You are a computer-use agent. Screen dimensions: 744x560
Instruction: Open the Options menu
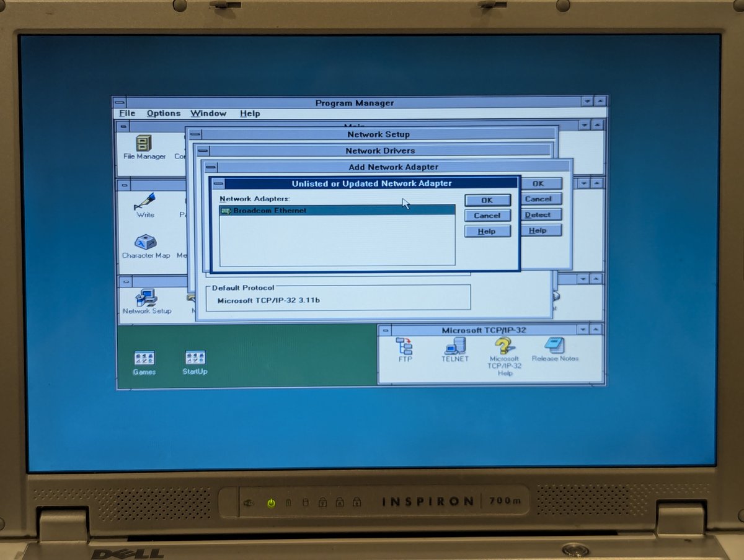pos(164,113)
